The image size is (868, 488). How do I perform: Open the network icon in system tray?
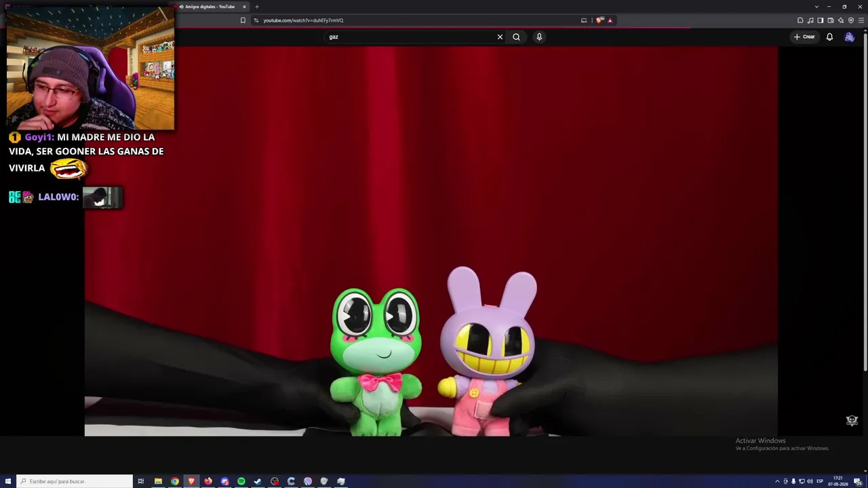[x=802, y=481]
